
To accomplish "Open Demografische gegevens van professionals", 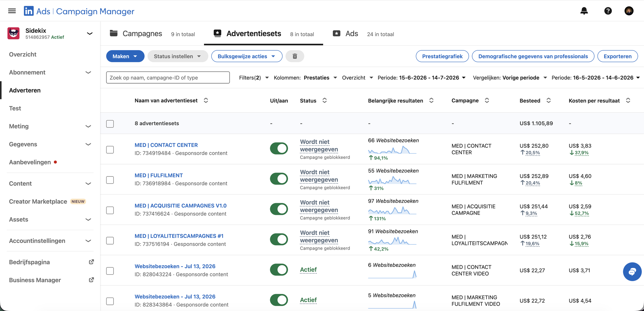I will pyautogui.click(x=533, y=56).
